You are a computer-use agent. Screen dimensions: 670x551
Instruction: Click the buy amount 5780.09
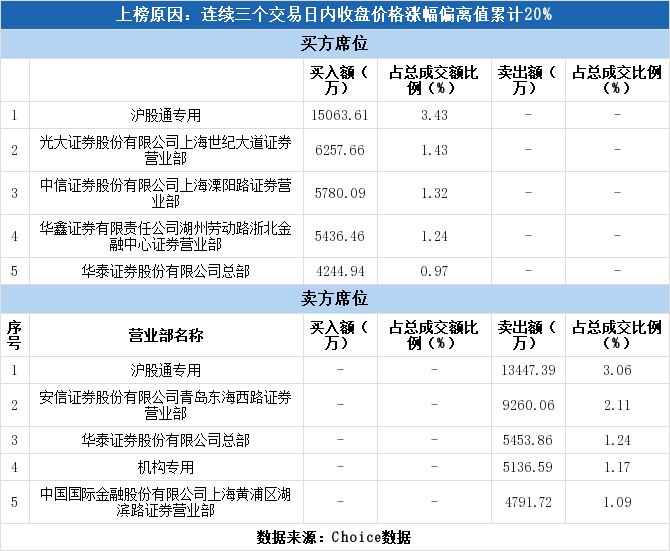[340, 193]
